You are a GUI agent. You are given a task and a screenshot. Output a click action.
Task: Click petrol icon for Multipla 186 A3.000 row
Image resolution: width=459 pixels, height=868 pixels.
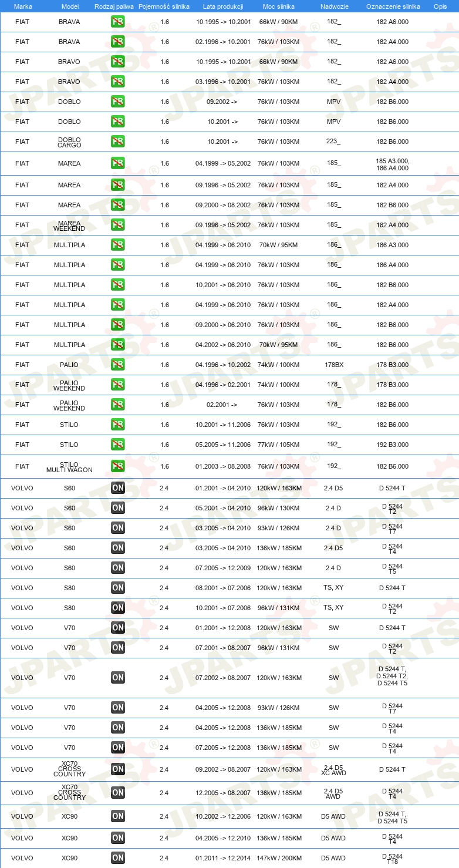click(x=117, y=245)
